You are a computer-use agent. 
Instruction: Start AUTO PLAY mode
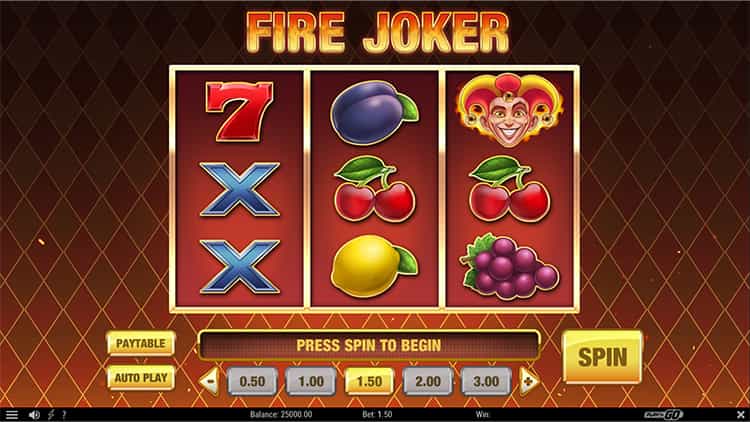pos(141,378)
